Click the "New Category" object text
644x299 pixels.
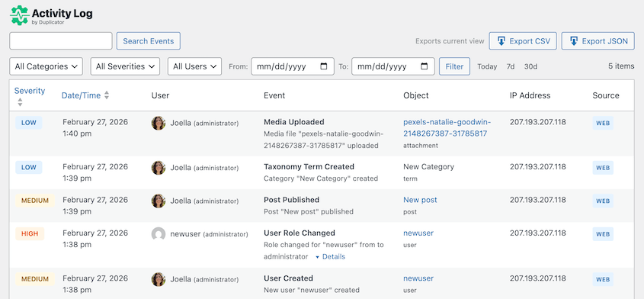[428, 166]
